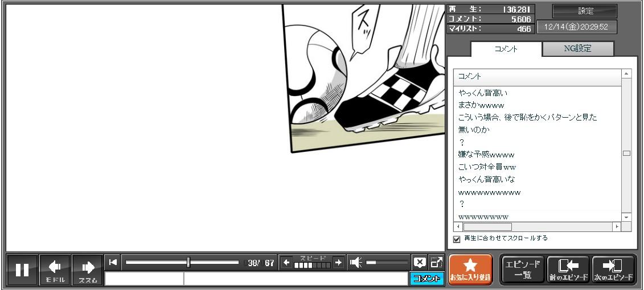The height and width of the screenshot is (290, 644).
Task: Decrease playback speed with left arrow
Action: [286, 262]
